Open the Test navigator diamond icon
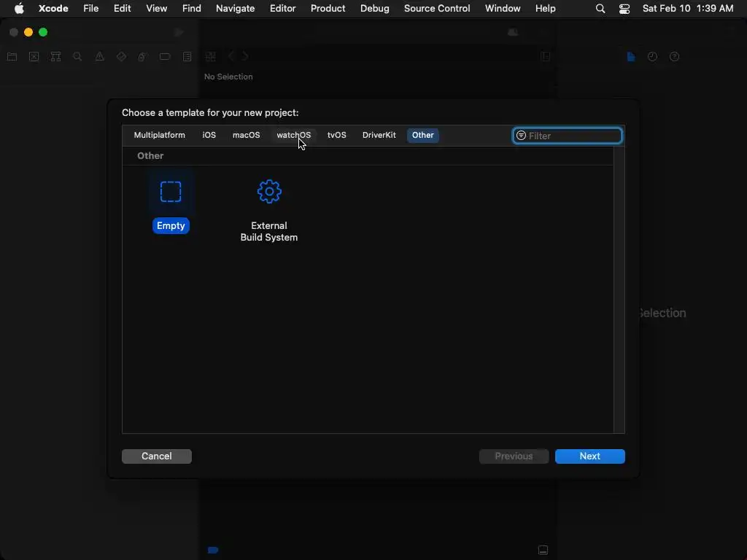This screenshot has width=747, height=560. [121, 57]
